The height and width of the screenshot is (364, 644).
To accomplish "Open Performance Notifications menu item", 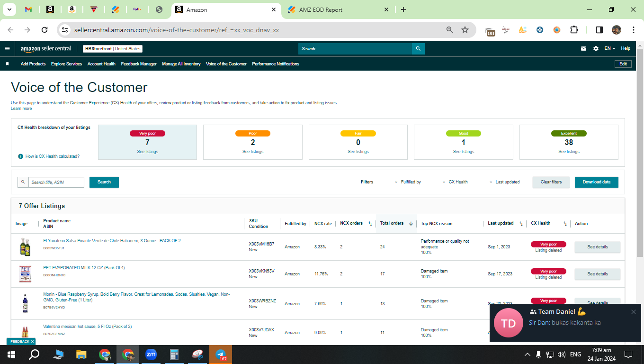I will coord(276,64).
